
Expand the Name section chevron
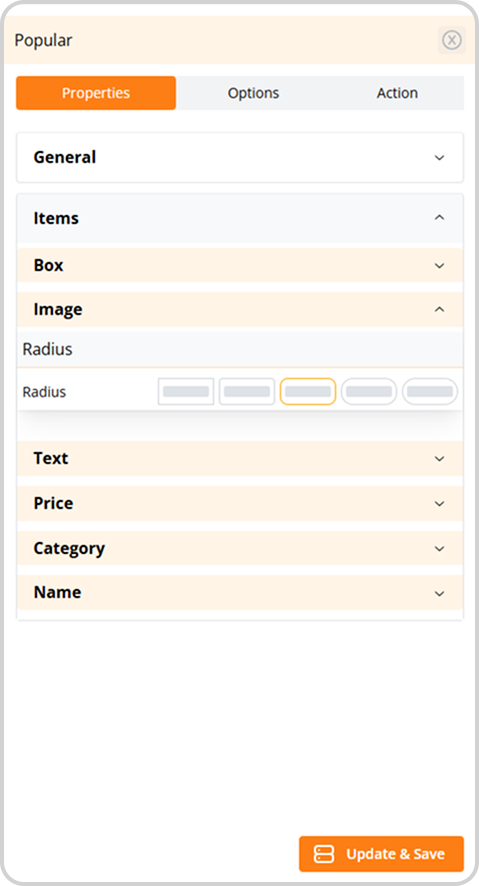click(x=439, y=593)
